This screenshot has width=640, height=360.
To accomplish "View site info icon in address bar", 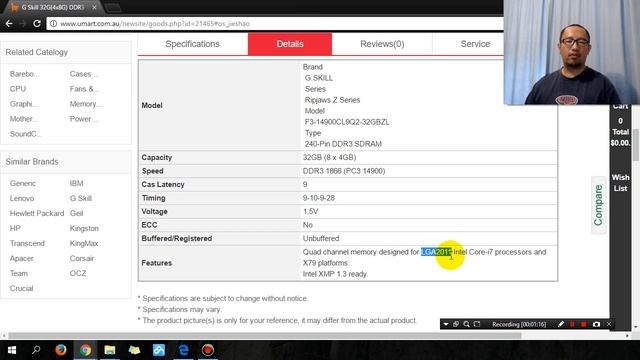I will point(53,24).
